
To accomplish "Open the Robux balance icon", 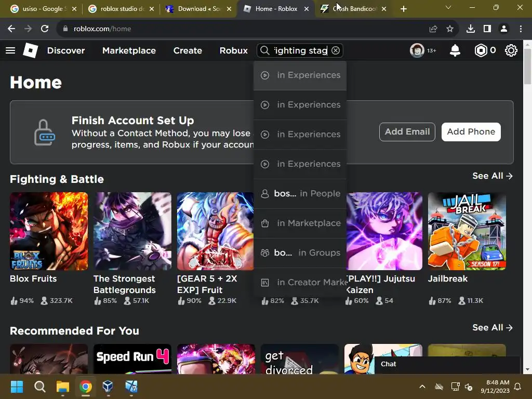I will (481, 50).
